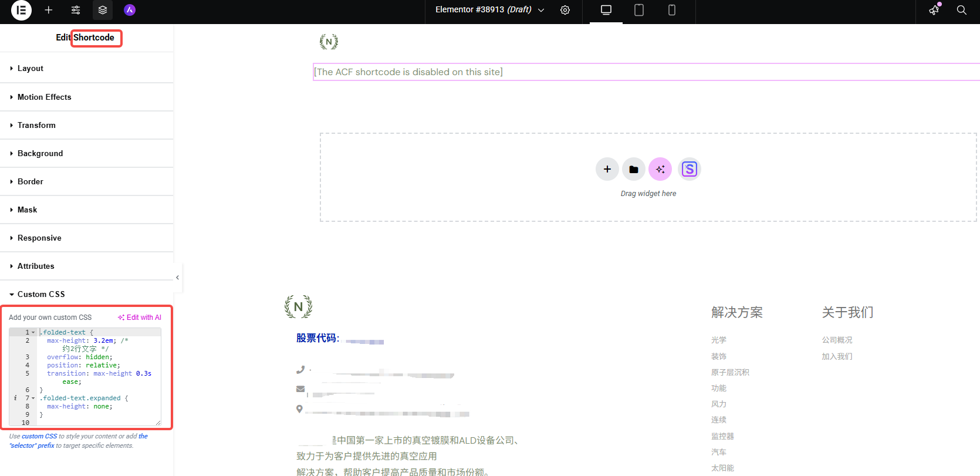Open Site Settings sliders icon
The height and width of the screenshot is (476, 980).
tap(76, 10)
